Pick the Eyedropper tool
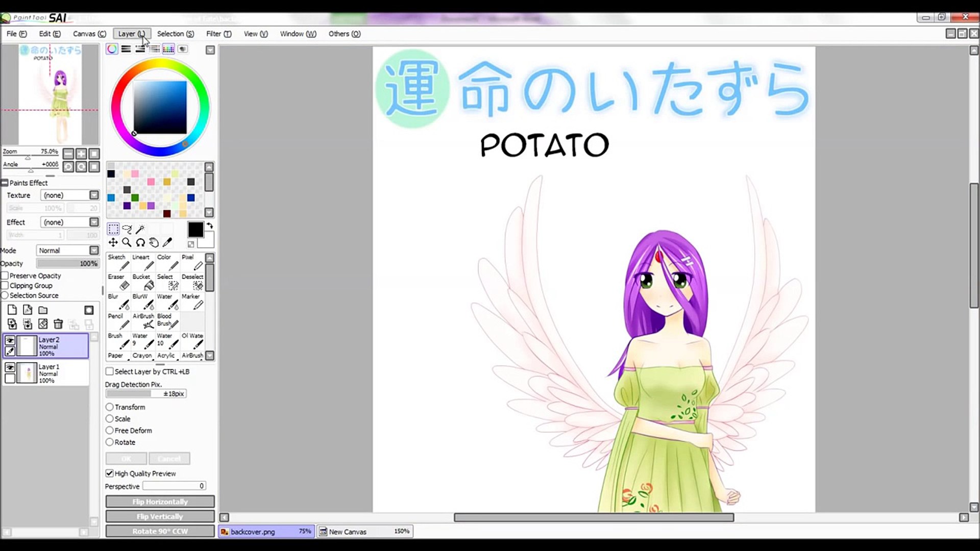980x551 pixels. [167, 243]
